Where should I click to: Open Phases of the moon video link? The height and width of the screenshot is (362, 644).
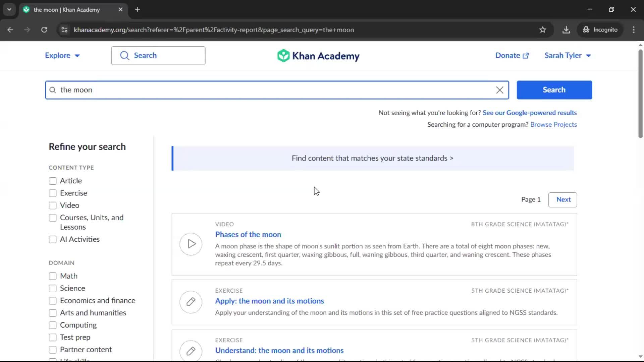pos(248,235)
